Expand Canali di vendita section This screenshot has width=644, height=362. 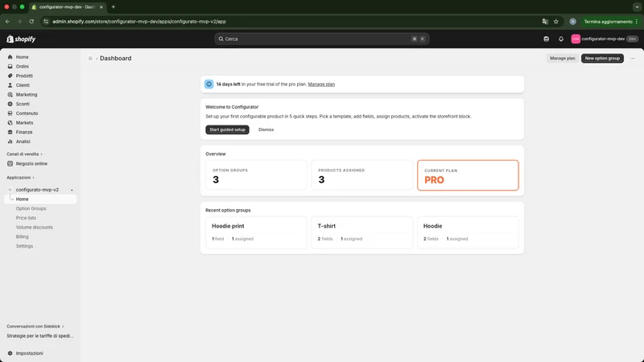[x=25, y=154]
